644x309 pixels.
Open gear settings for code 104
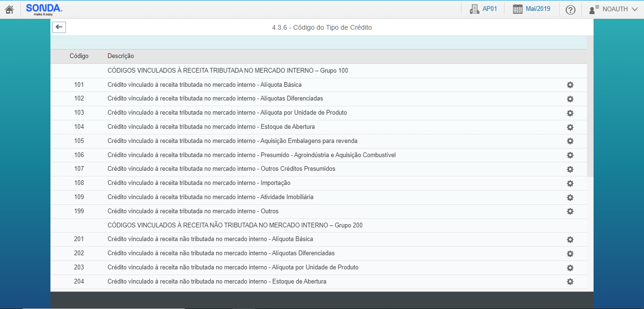click(570, 127)
